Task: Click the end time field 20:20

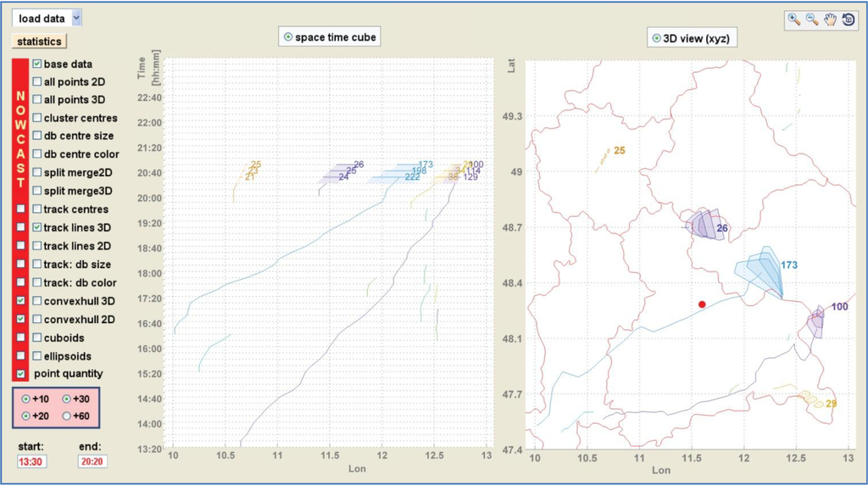Action: [92, 461]
